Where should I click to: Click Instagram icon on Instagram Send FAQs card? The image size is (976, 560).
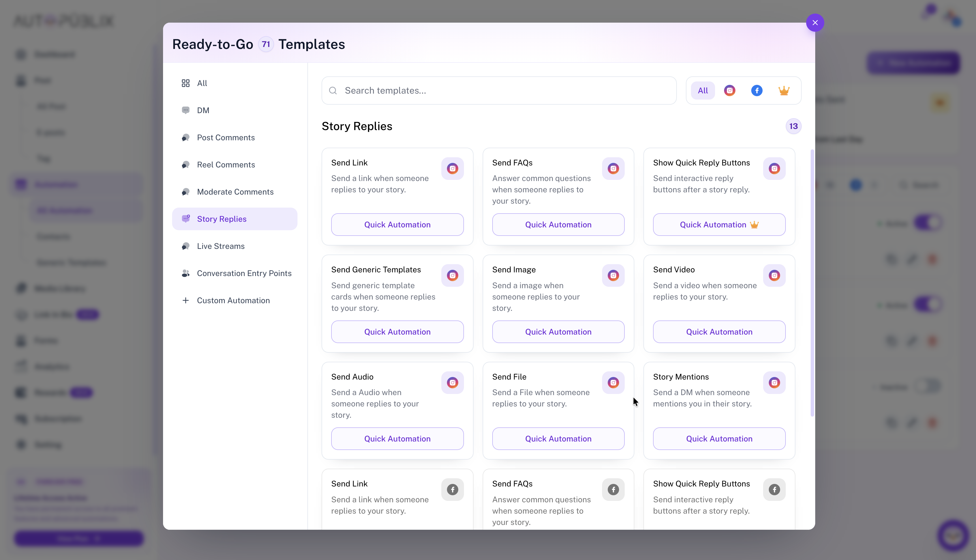(613, 169)
